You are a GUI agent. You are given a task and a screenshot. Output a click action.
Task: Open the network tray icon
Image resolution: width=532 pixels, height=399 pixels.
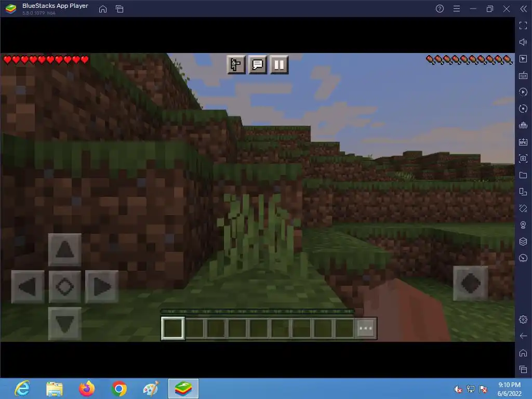point(471,389)
